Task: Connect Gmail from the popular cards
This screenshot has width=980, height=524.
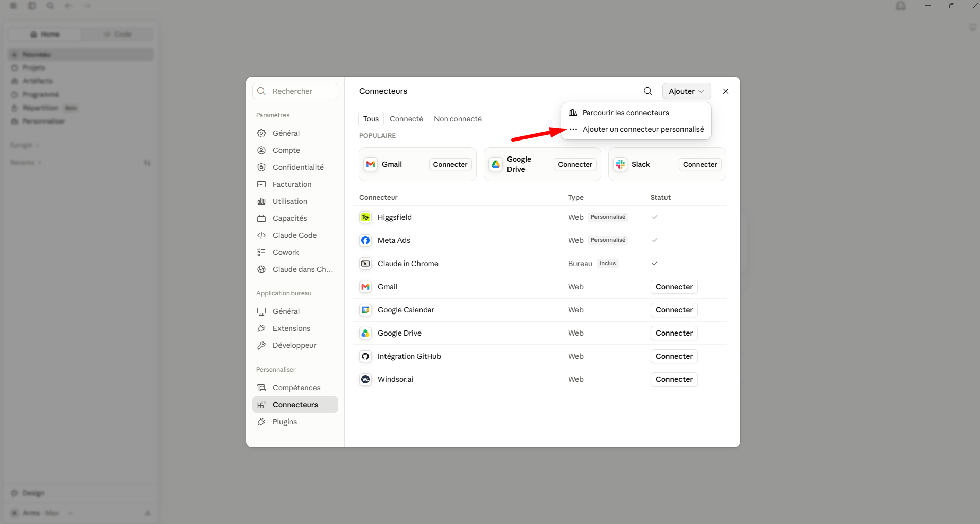Action: (x=450, y=164)
